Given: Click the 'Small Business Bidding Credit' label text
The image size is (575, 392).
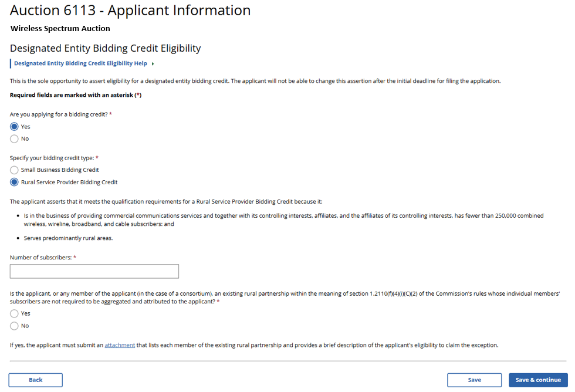Looking at the screenshot, I should pyautogui.click(x=60, y=170).
